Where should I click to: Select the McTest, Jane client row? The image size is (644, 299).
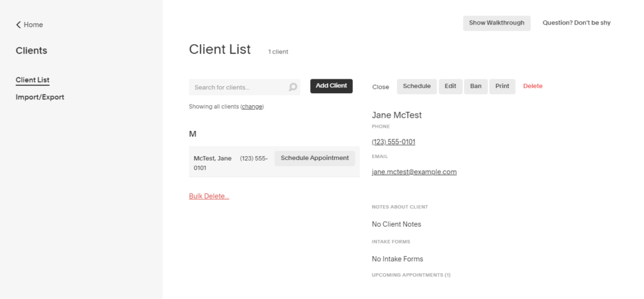click(274, 162)
